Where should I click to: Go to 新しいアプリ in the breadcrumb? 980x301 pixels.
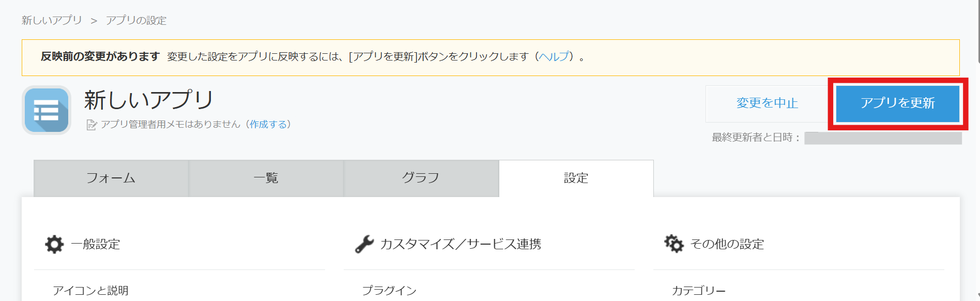[x=52, y=20]
